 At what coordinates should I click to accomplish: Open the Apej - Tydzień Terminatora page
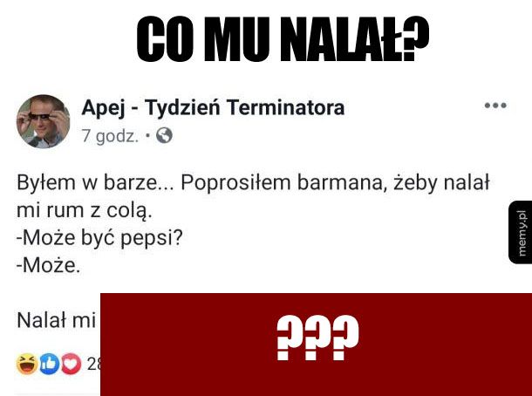coord(213,107)
